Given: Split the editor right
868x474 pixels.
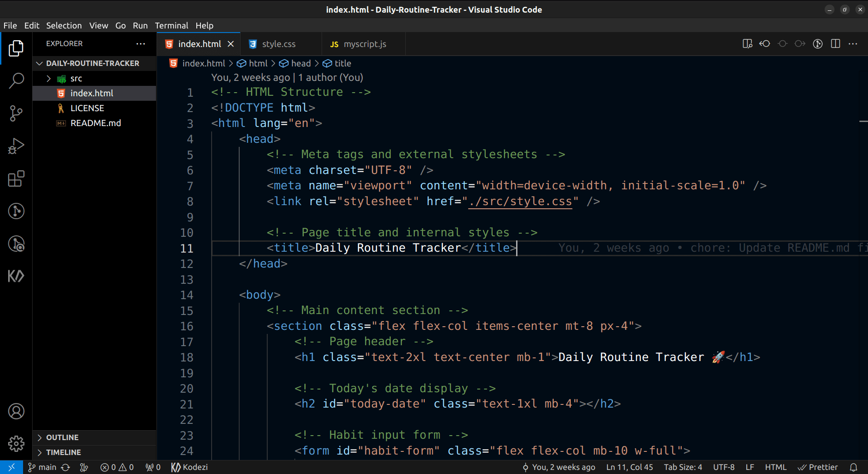Looking at the screenshot, I should click(835, 44).
